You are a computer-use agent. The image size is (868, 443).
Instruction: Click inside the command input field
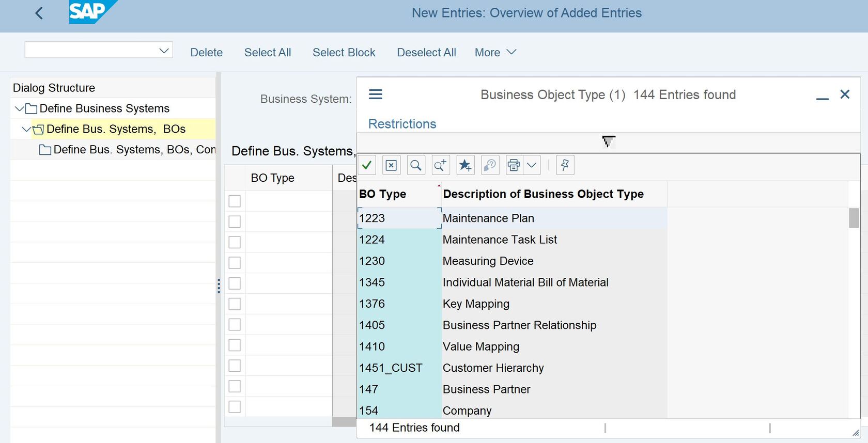point(91,50)
